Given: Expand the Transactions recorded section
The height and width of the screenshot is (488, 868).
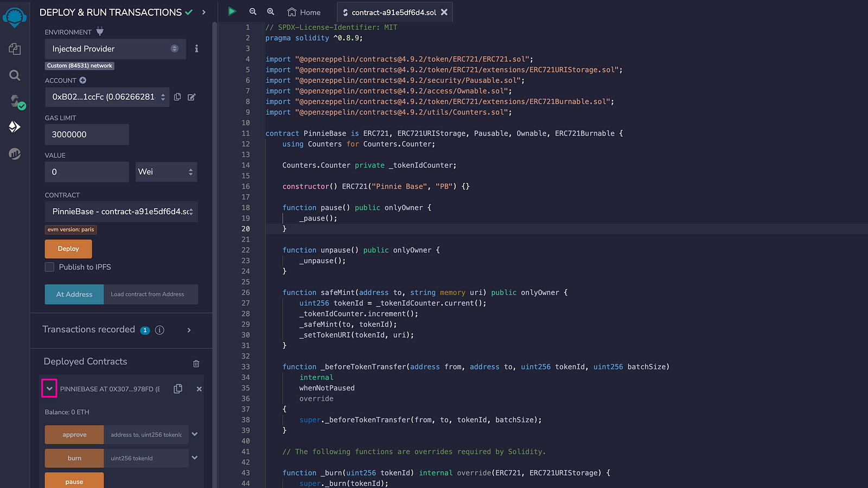Looking at the screenshot, I should point(189,330).
